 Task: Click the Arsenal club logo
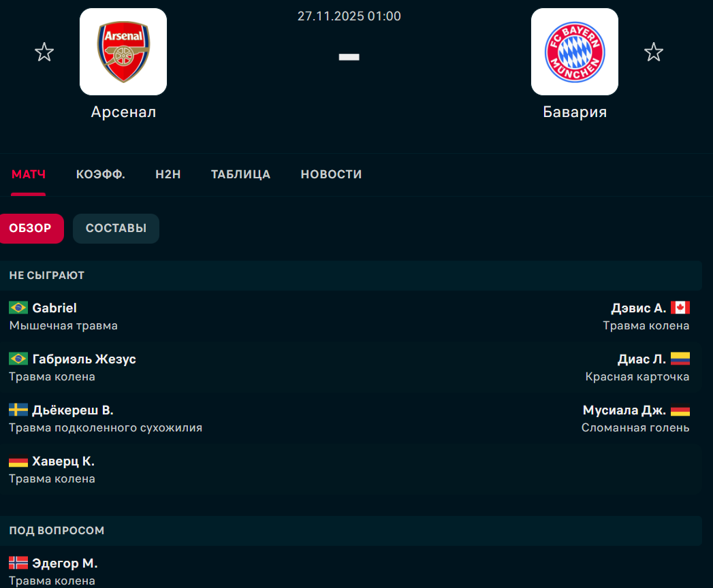(123, 52)
